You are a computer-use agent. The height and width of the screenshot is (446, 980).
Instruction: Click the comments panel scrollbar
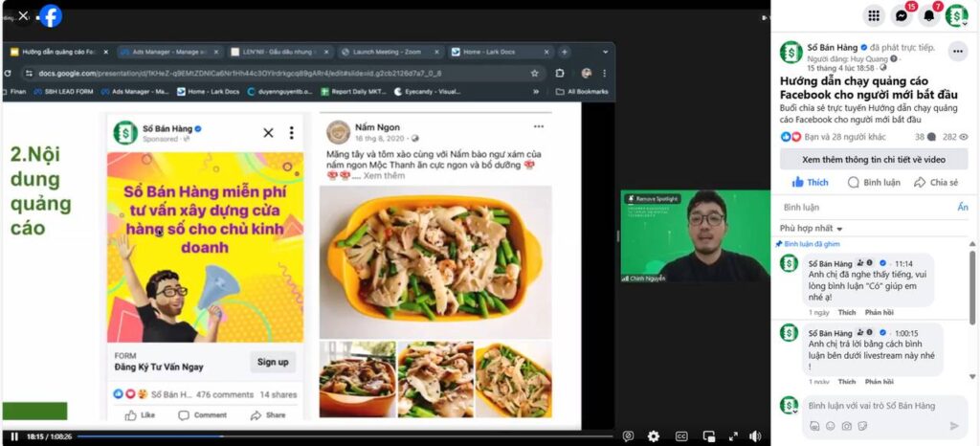pos(972,290)
